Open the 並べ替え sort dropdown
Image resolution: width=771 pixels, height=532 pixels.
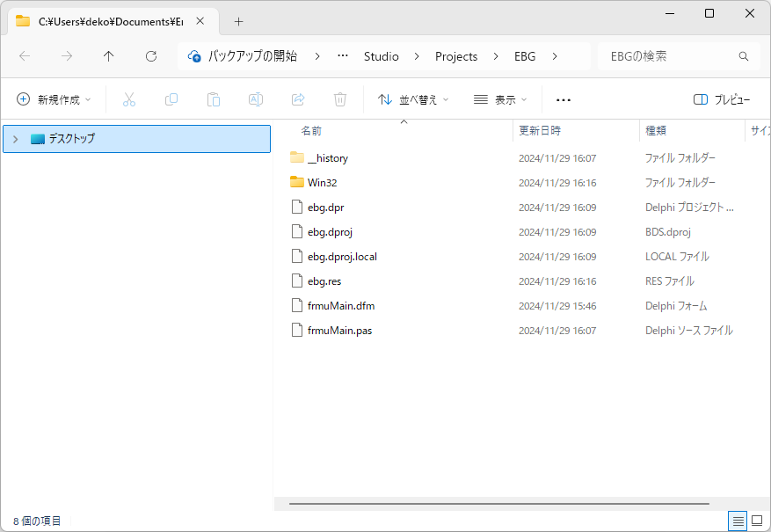413,100
